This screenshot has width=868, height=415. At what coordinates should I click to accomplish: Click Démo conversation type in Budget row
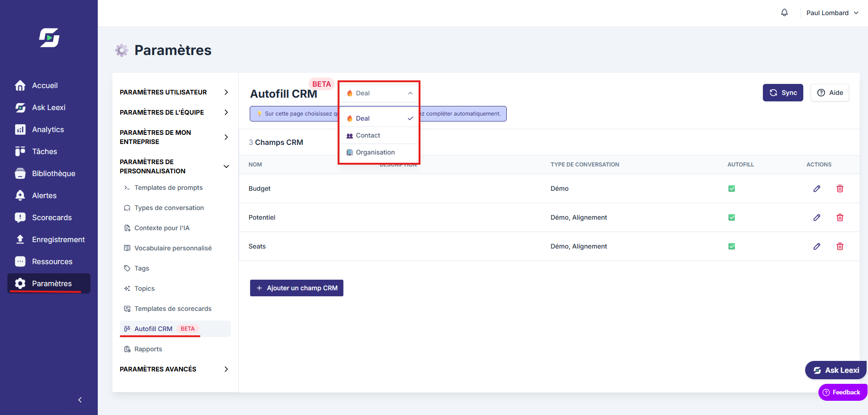coord(560,188)
